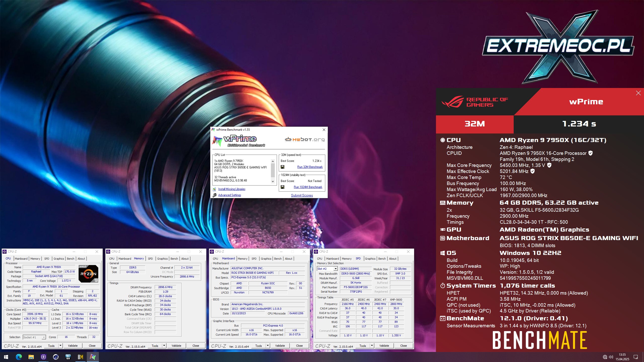The height and width of the screenshot is (362, 644).
Task: Open Memory tab in CPU-Z SPD window
Action: pyautogui.click(x=346, y=259)
